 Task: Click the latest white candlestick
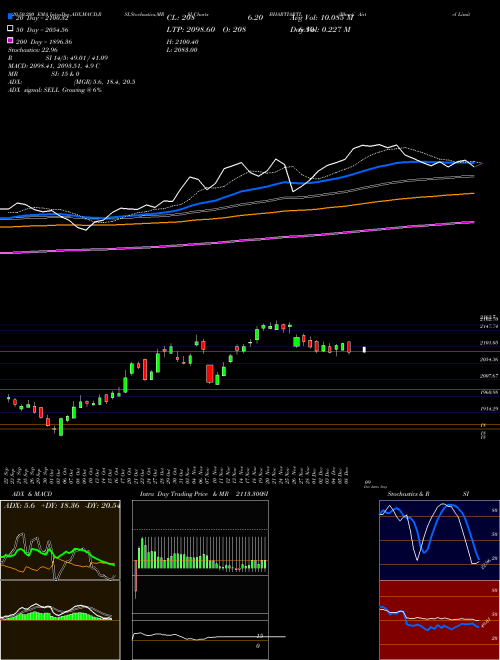coord(364,350)
